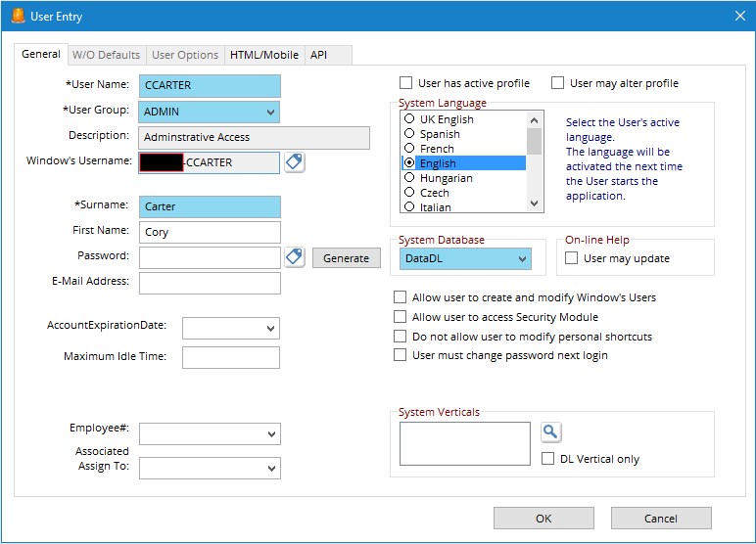Image resolution: width=756 pixels, height=544 pixels.
Task: Check On-line Help 'User may update'
Action: [571, 257]
